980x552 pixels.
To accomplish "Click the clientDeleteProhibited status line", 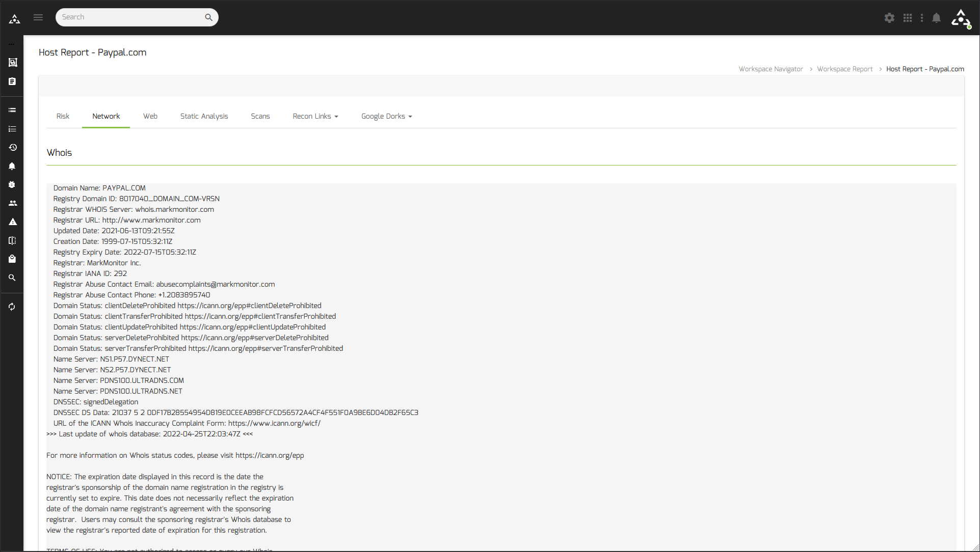I will click(x=188, y=306).
